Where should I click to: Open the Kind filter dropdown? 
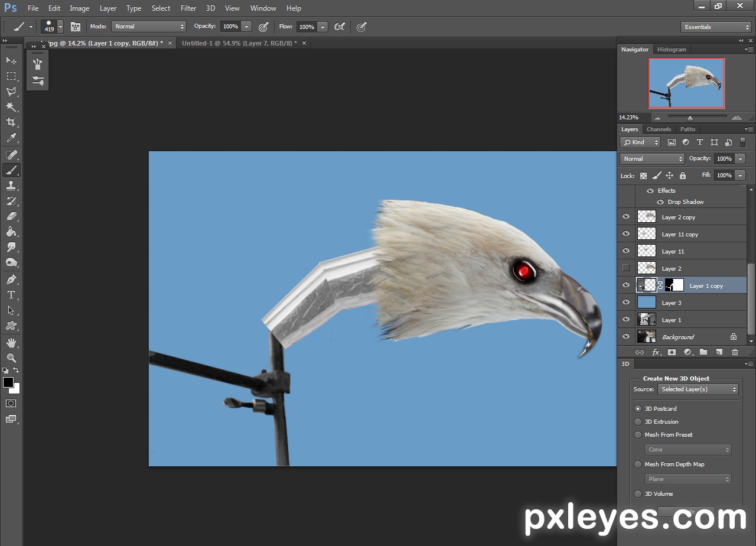[x=640, y=142]
